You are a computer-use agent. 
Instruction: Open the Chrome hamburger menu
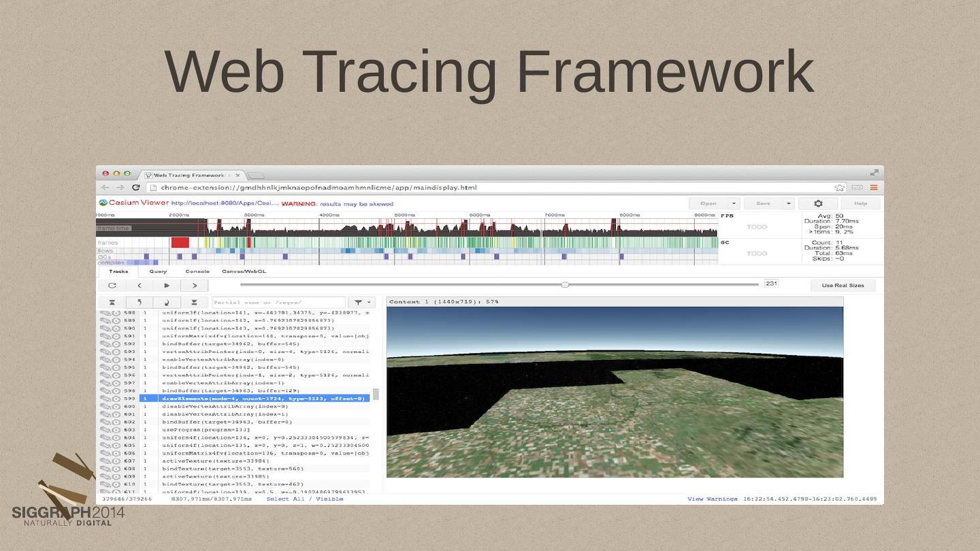click(874, 188)
